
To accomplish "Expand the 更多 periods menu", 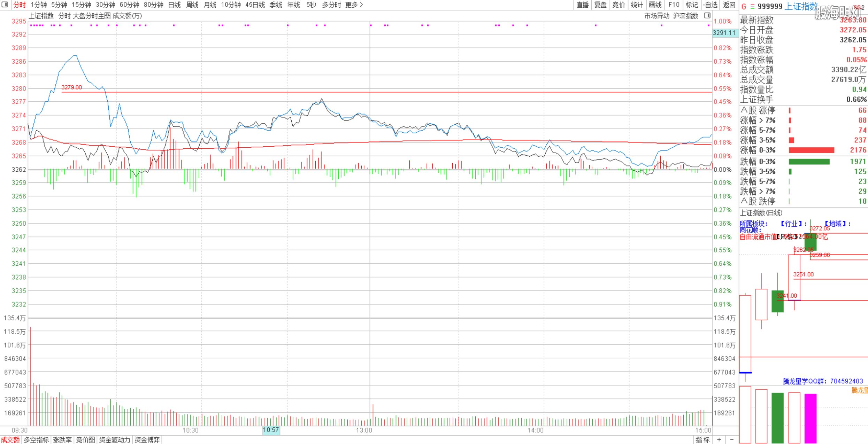I will point(354,5).
